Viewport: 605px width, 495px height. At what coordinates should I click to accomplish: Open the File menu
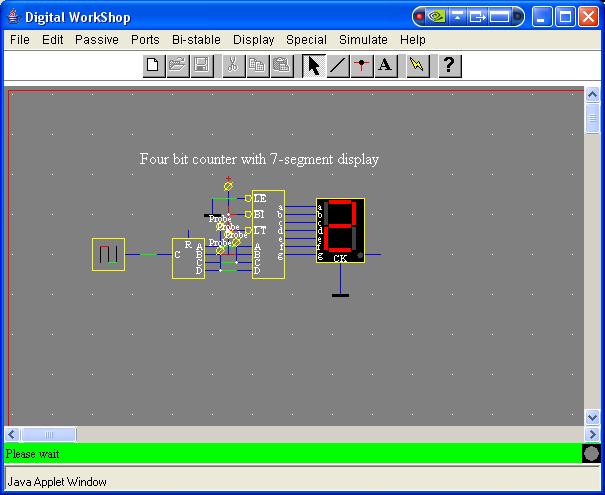click(x=20, y=40)
